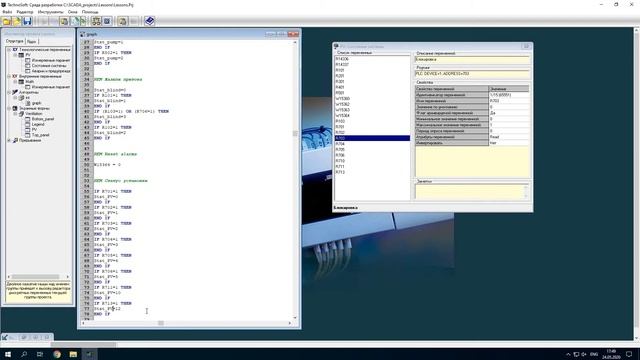640x360 pixels.
Task: Select variable R704 in the list
Action: pos(340,144)
